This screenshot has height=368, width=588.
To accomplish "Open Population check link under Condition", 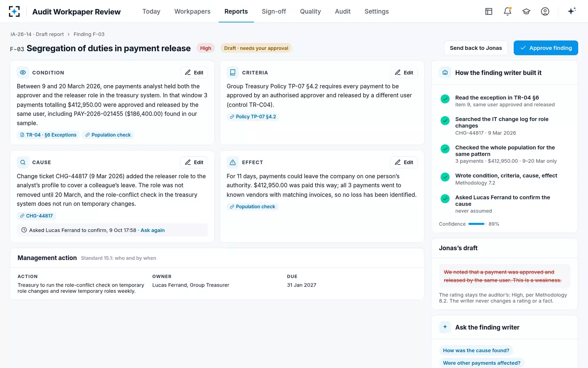I will coord(108,135).
